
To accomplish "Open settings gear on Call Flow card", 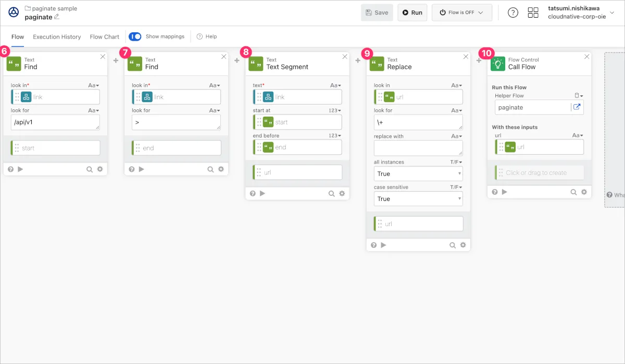I will coord(584,192).
